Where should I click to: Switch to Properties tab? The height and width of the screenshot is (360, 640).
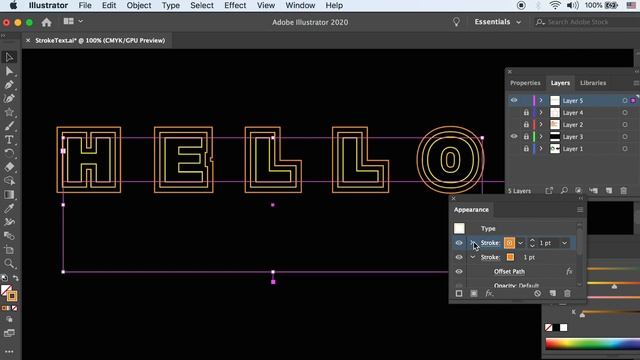coord(525,83)
